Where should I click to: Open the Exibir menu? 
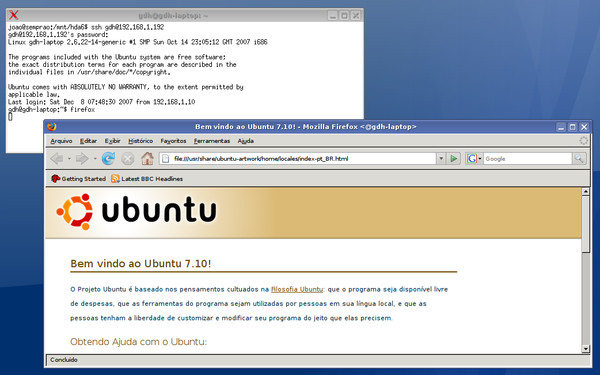click(x=112, y=141)
